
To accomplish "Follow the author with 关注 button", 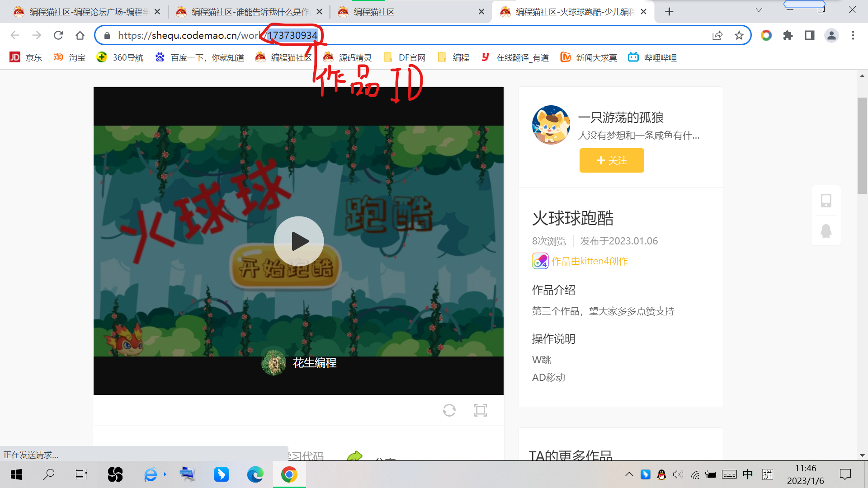I will (612, 160).
